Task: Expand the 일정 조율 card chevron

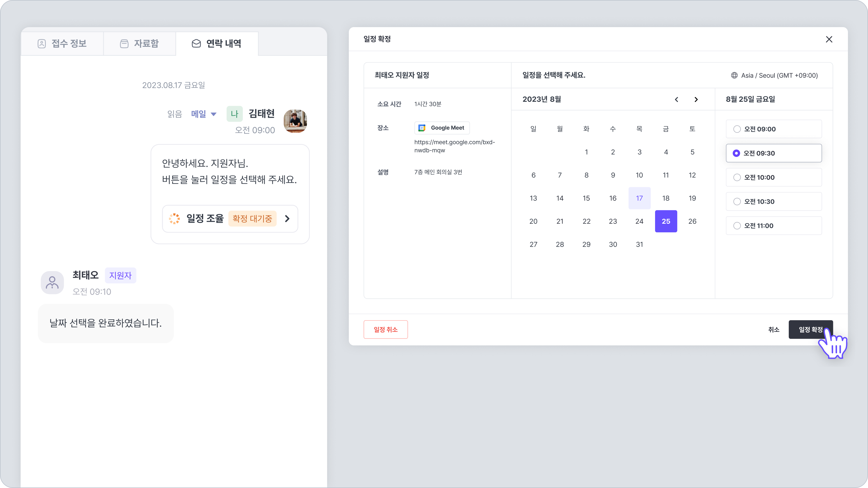Action: 287,219
